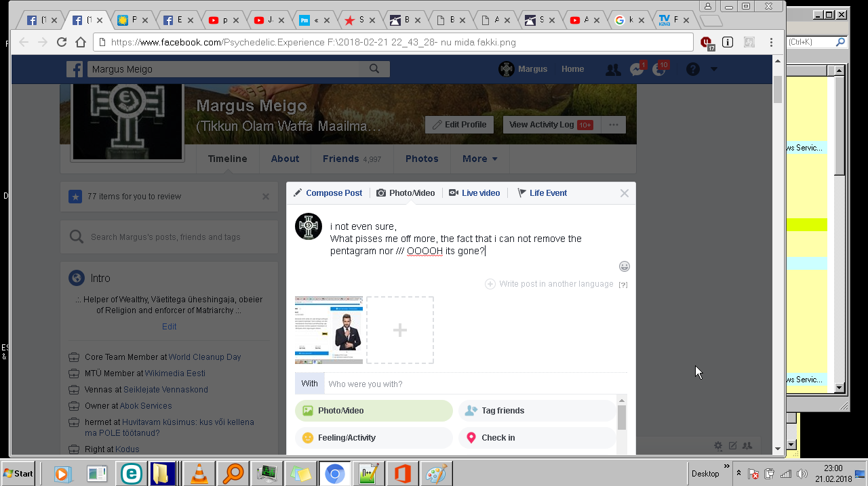Click Write post in another language

coord(549,284)
